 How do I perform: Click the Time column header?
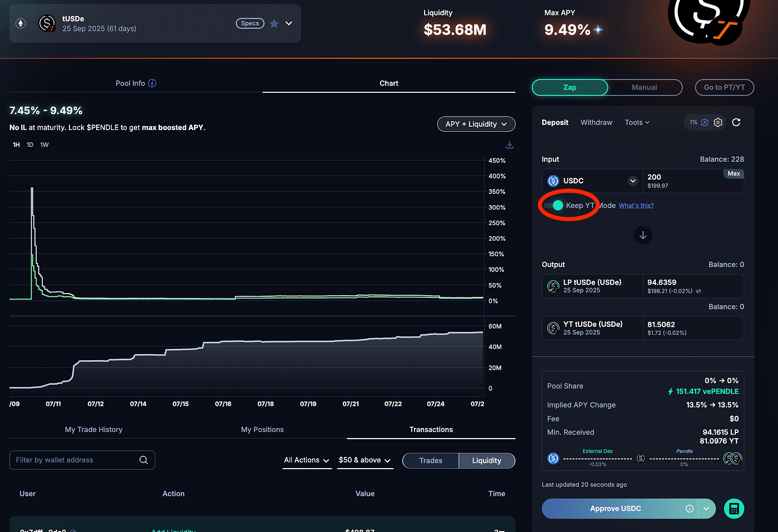pos(497,494)
